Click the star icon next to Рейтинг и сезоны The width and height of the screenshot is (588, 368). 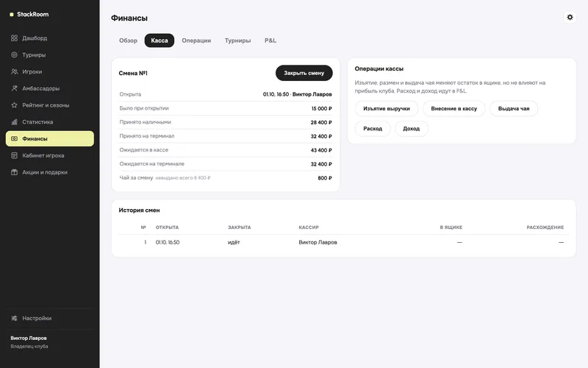[14, 105]
